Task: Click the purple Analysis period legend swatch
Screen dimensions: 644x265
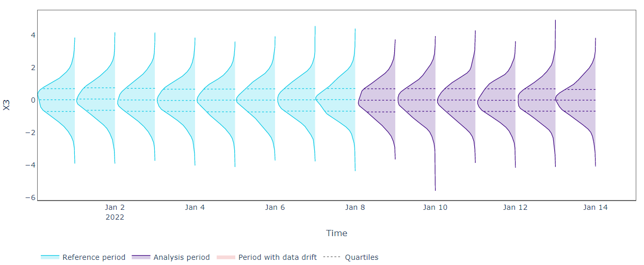Action: pos(141,257)
